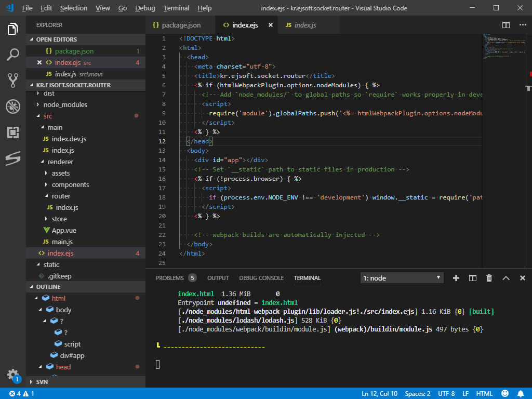Collapse the body symbol in Outline
This screenshot has height=399, width=532.
click(41, 310)
